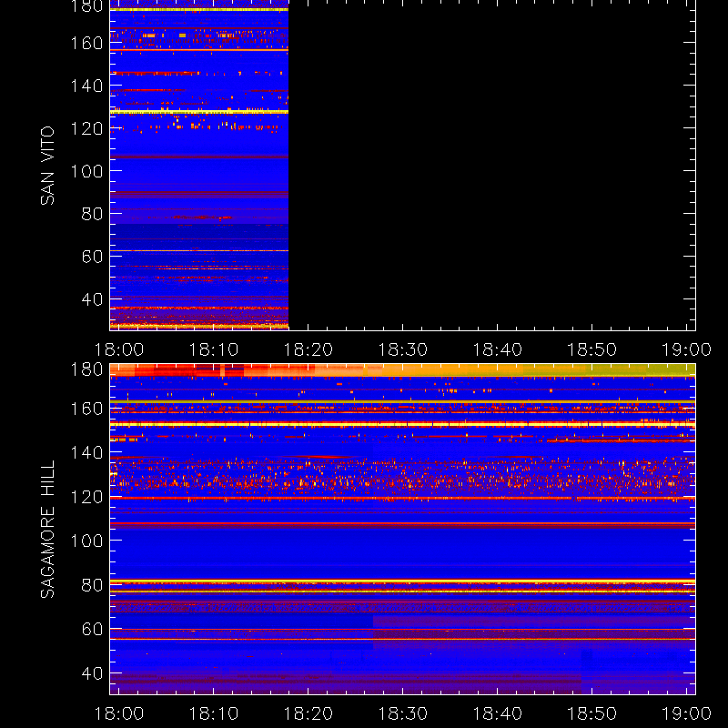The height and width of the screenshot is (728, 728).
Task: Pick the 40 tick label on Sagamore Hill axis
Action: tap(92, 673)
